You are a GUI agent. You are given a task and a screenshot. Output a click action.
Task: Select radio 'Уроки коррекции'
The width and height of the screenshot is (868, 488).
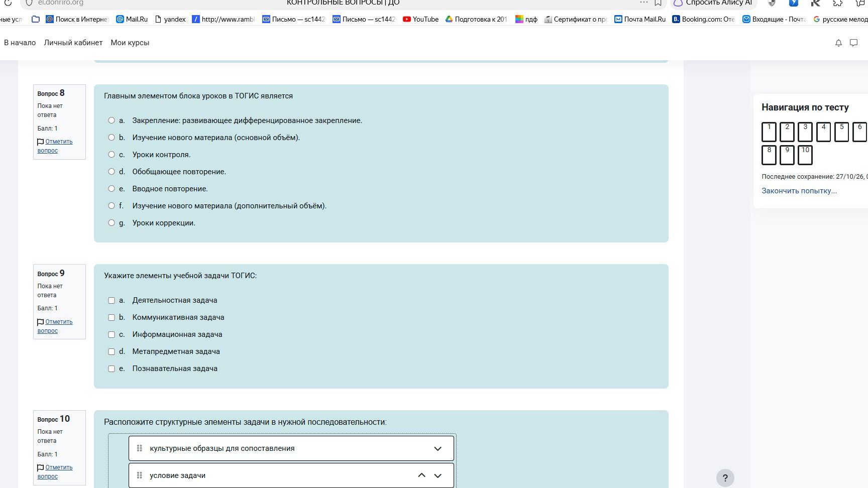pos(112,223)
